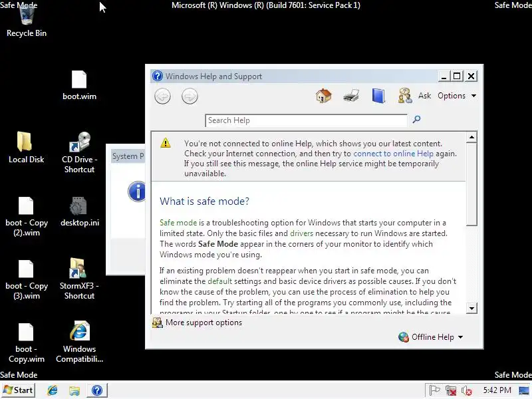This screenshot has width=532, height=399.
Task: Follow the connect to online Help link
Action: coord(393,154)
